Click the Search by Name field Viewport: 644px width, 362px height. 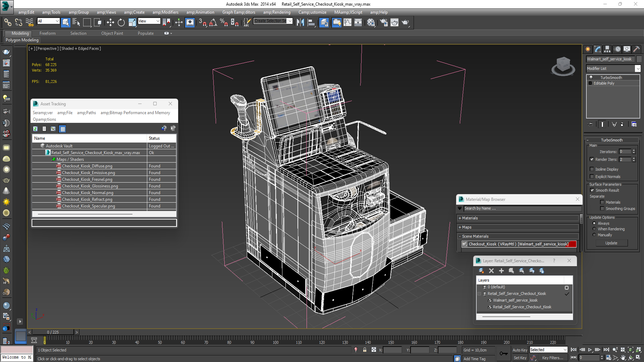click(522, 208)
